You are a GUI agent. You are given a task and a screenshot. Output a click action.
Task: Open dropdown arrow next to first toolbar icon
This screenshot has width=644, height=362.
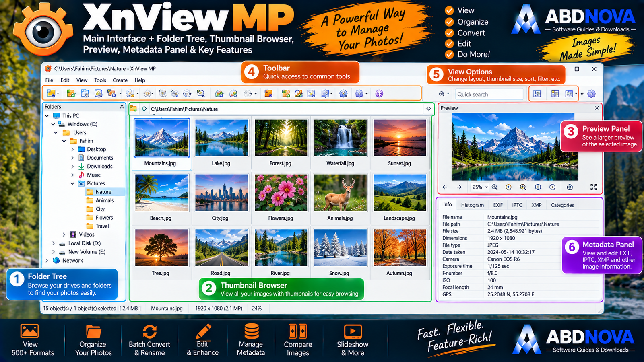[x=58, y=94]
